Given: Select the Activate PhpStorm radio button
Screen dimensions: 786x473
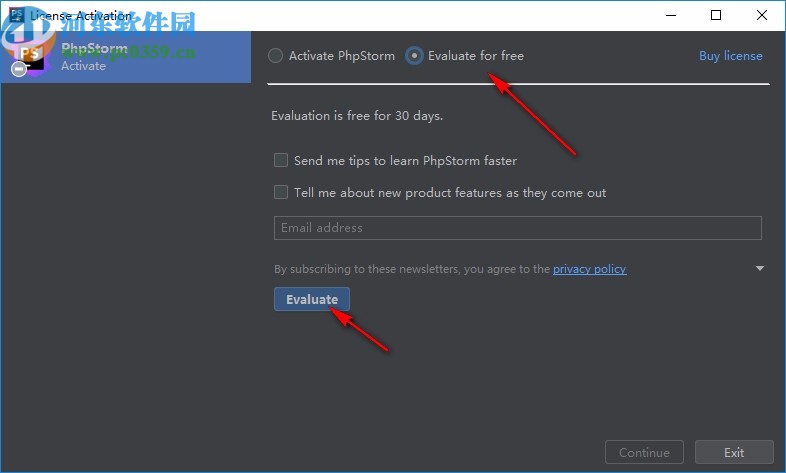Looking at the screenshot, I should coord(275,56).
